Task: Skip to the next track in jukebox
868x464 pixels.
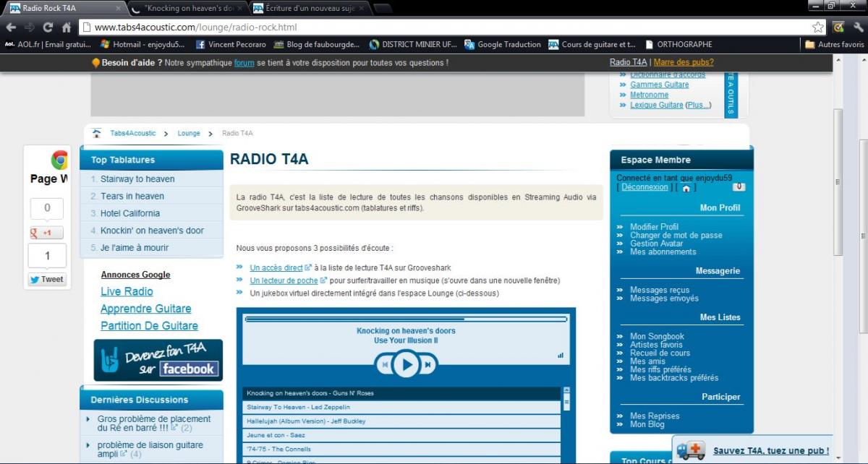Action: pyautogui.click(x=428, y=364)
